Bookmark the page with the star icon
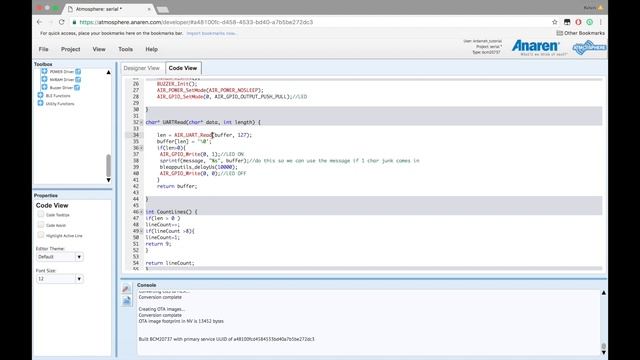The image size is (640, 360). 554,22
